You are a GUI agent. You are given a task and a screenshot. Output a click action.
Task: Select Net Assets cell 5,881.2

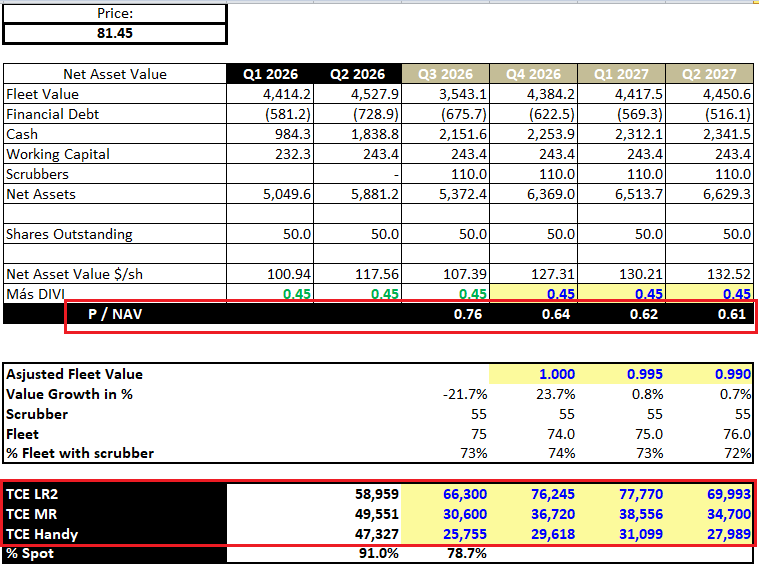358,194
